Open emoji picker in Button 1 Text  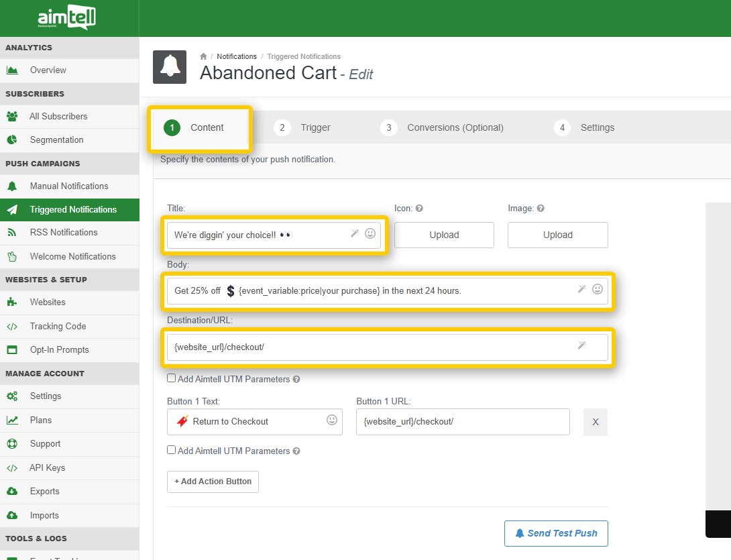pyautogui.click(x=332, y=420)
